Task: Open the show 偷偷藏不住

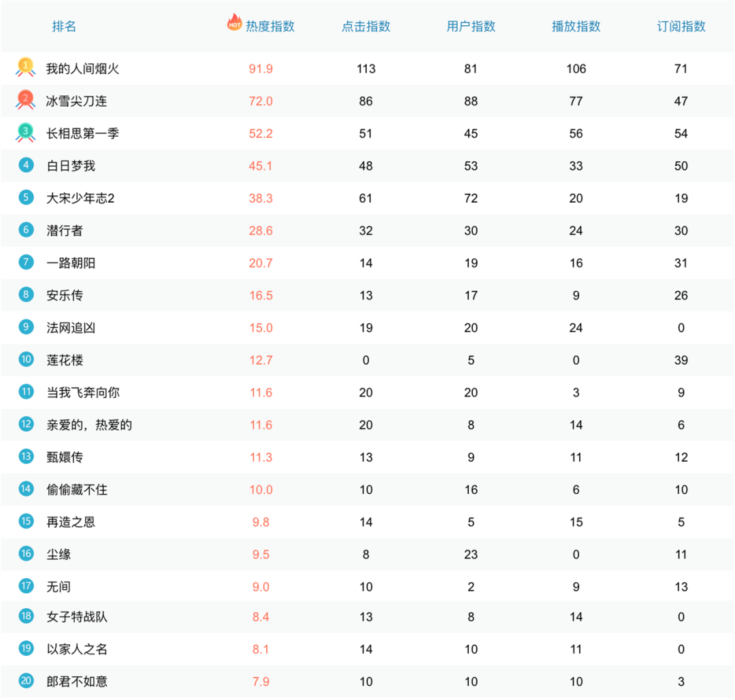Action: point(77,490)
